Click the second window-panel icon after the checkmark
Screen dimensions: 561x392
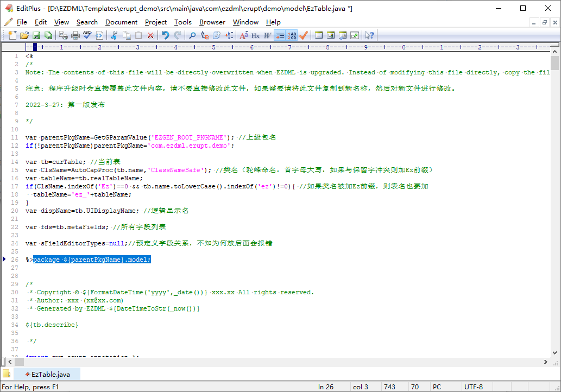tap(331, 35)
